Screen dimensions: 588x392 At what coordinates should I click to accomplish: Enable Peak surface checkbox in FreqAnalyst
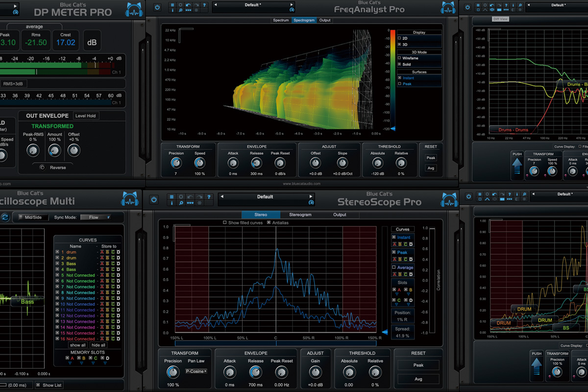(400, 84)
